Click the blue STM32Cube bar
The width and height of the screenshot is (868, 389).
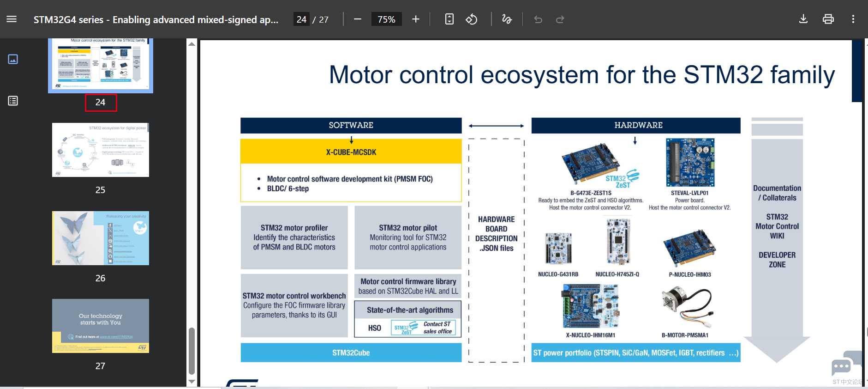(x=351, y=353)
